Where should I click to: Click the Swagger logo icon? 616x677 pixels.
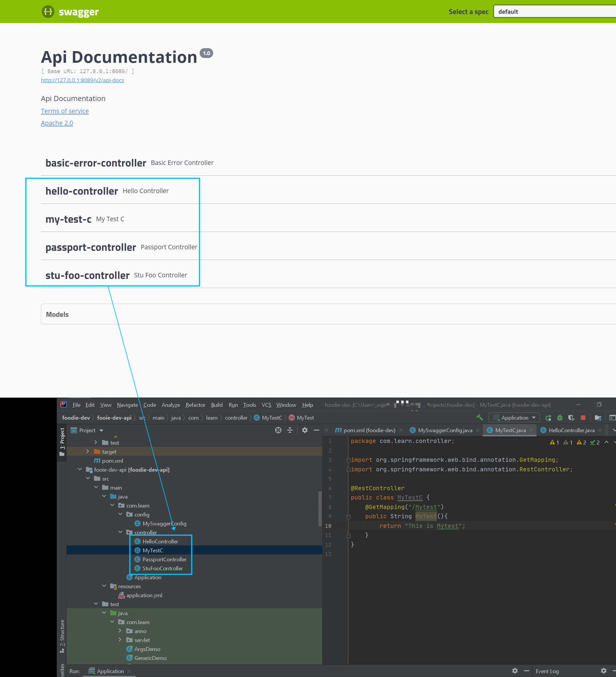click(x=48, y=12)
